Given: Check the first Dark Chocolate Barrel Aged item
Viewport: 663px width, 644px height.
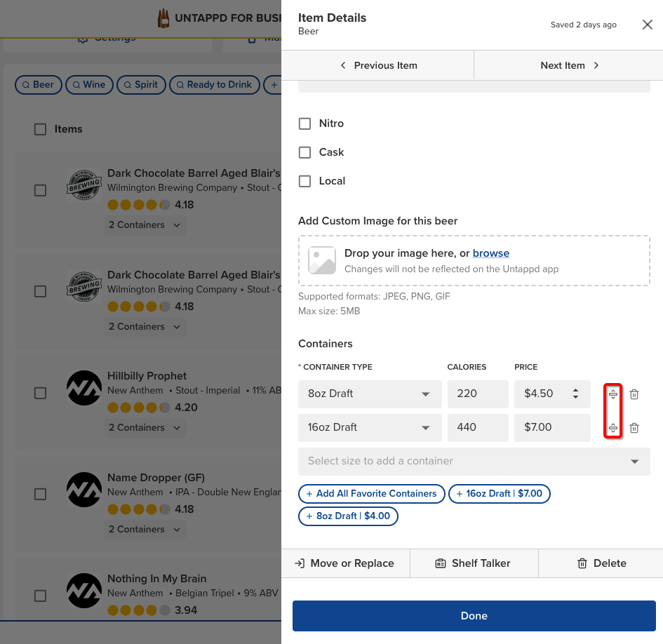Looking at the screenshot, I should coord(40,190).
